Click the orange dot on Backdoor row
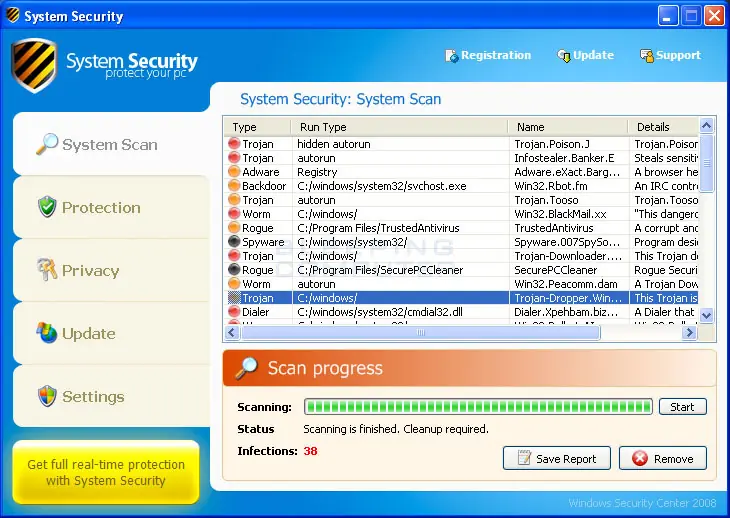This screenshot has width=730, height=518. click(234, 186)
